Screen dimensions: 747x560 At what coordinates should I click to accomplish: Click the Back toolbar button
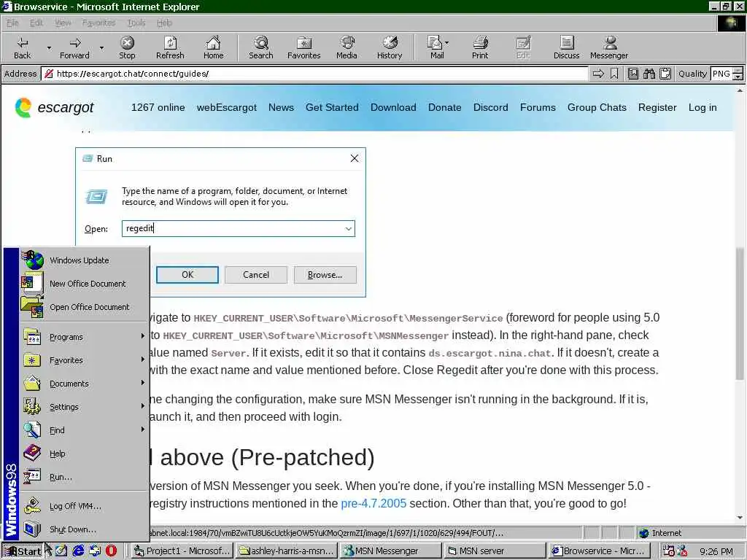[22, 47]
